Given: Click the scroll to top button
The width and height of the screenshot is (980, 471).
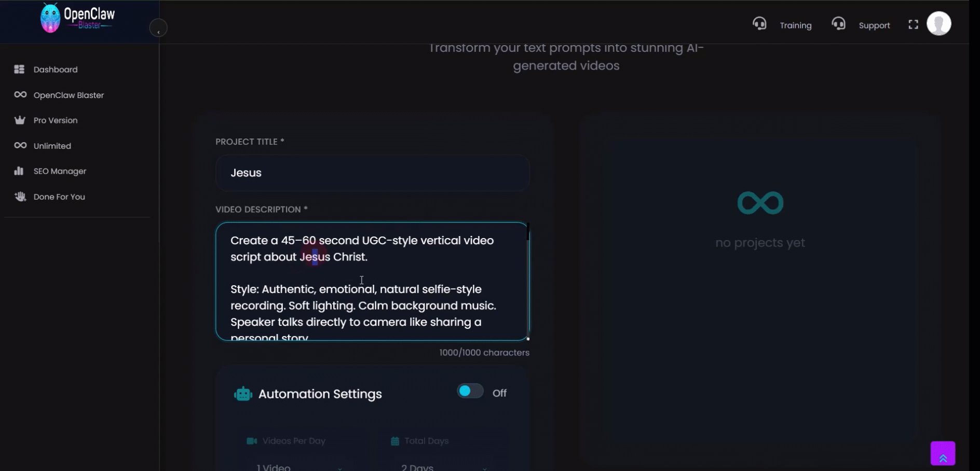Looking at the screenshot, I should point(943,453).
